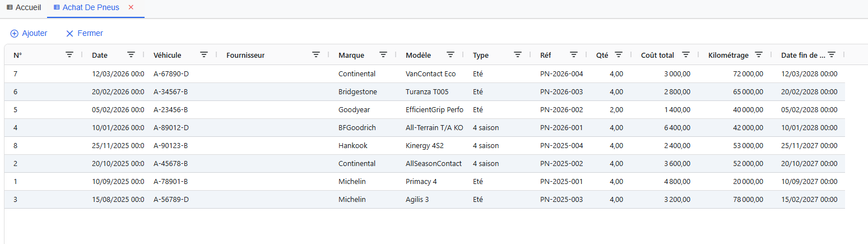Open record number 1 link
This screenshot has height=244, width=868.
16,182
